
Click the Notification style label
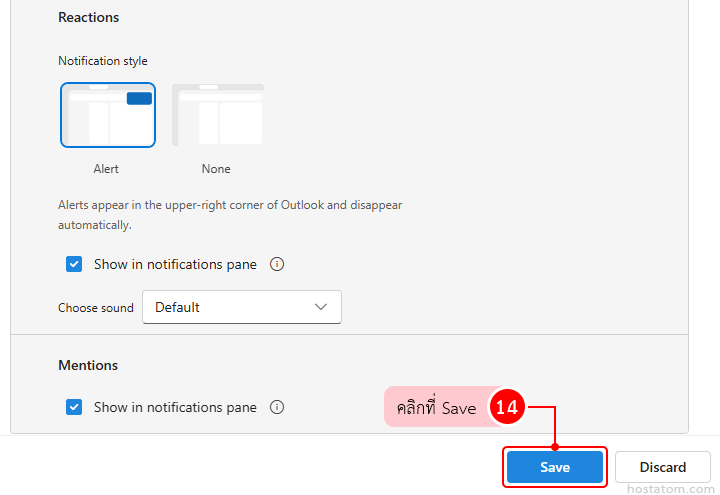coord(103,61)
